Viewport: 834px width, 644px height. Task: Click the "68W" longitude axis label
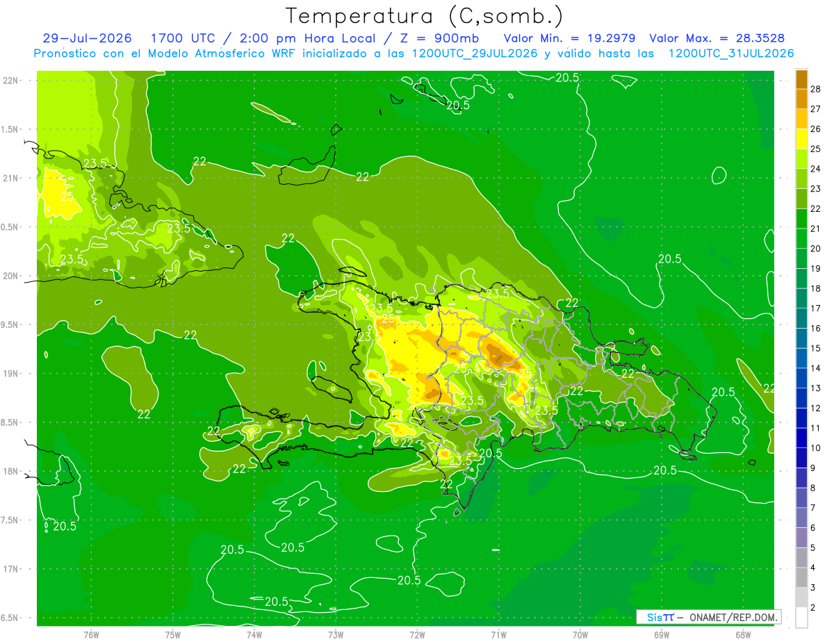pos(743,634)
